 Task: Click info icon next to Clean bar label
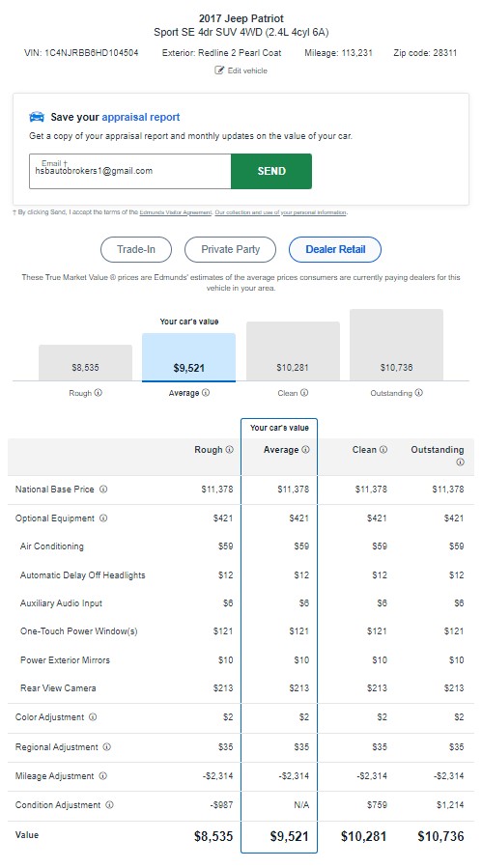tap(304, 392)
